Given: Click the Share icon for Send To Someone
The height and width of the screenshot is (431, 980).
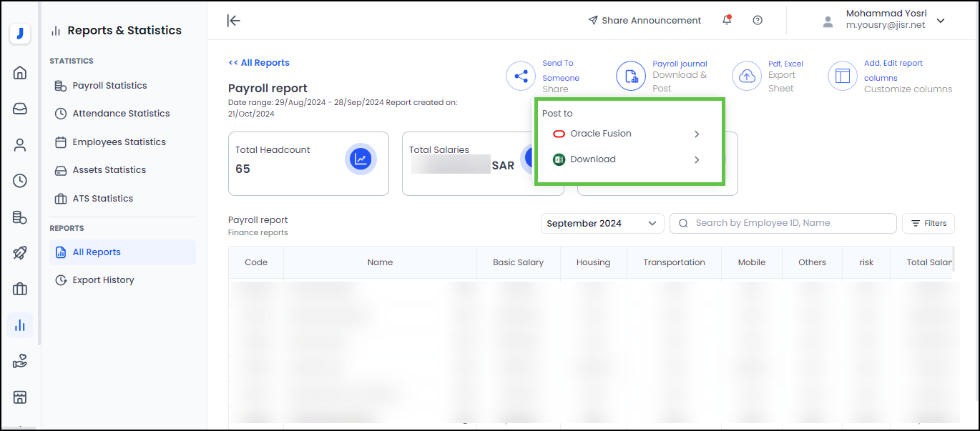Looking at the screenshot, I should (x=521, y=76).
